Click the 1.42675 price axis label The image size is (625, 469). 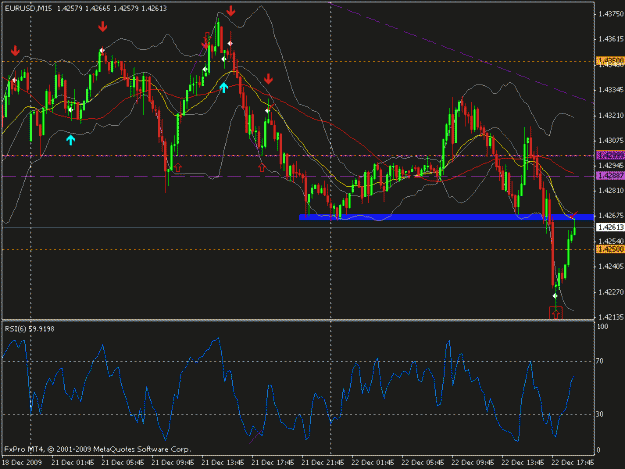click(x=611, y=216)
